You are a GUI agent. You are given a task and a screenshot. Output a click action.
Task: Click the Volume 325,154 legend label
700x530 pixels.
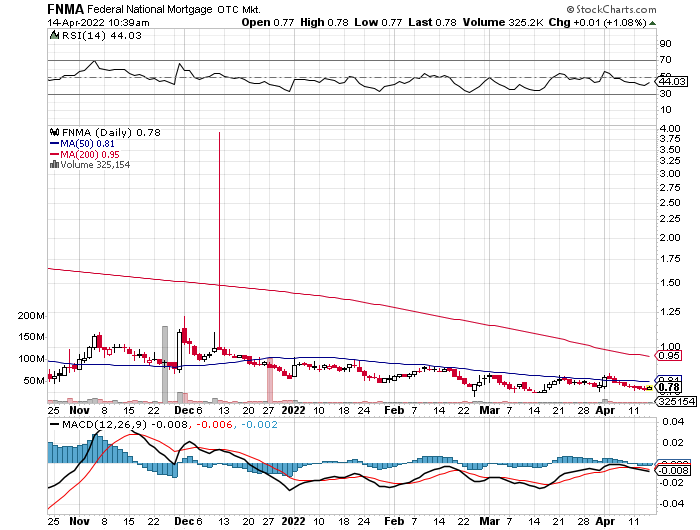point(95,165)
